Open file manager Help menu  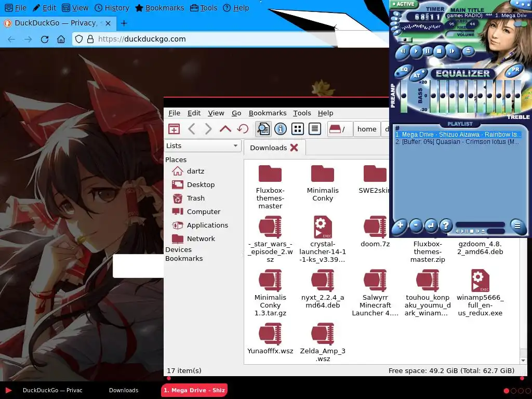tap(325, 113)
